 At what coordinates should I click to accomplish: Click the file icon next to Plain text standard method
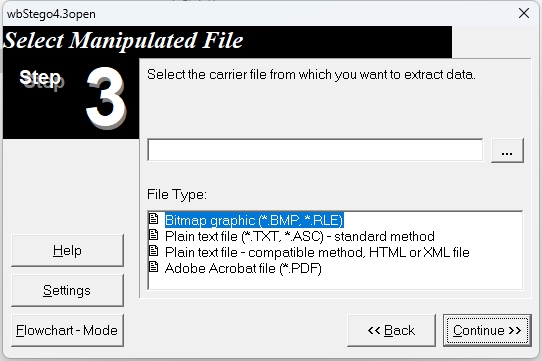153,235
